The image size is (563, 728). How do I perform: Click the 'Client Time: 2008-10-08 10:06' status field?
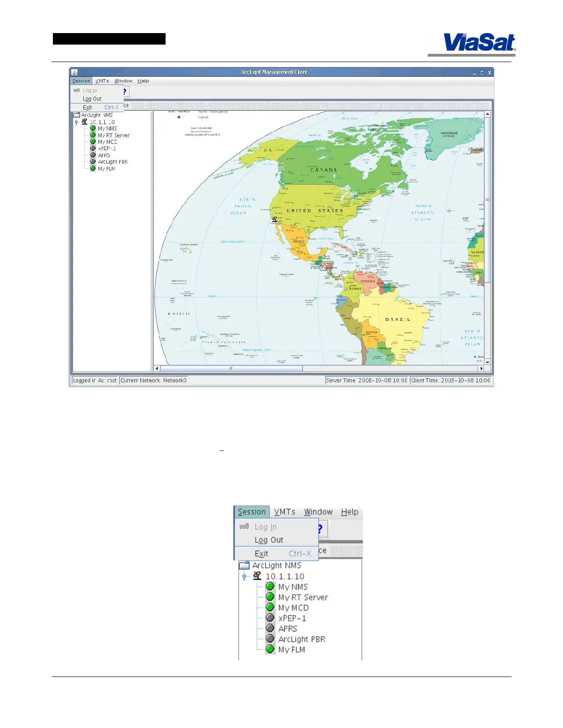point(451,381)
